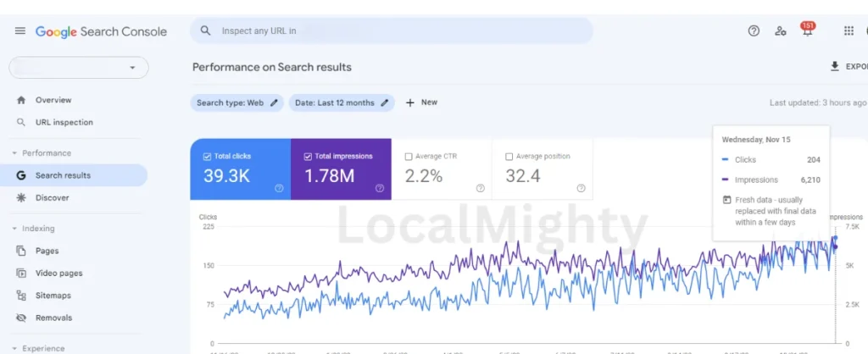Viewport: 868px width, 354px height.
Task: Open the user settings people icon
Action: (x=781, y=31)
